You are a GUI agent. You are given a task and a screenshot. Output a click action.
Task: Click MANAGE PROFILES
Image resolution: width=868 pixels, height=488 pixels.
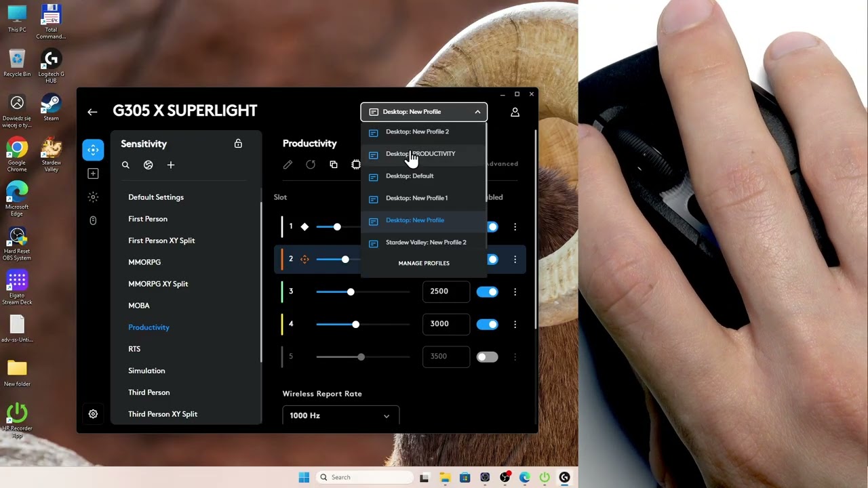[x=424, y=263]
